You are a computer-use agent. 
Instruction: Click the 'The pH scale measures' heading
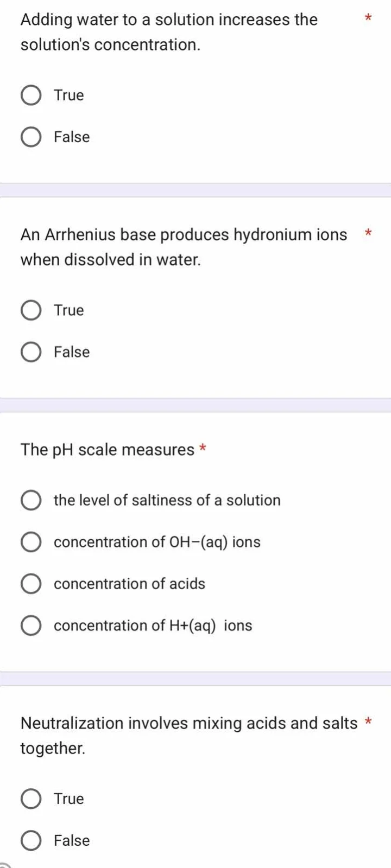[109, 449]
